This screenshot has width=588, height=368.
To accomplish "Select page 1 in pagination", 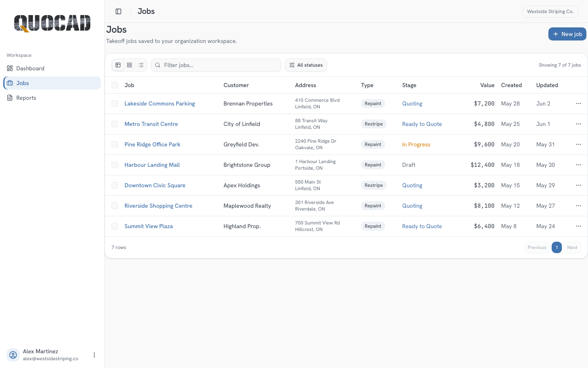I will click(557, 247).
